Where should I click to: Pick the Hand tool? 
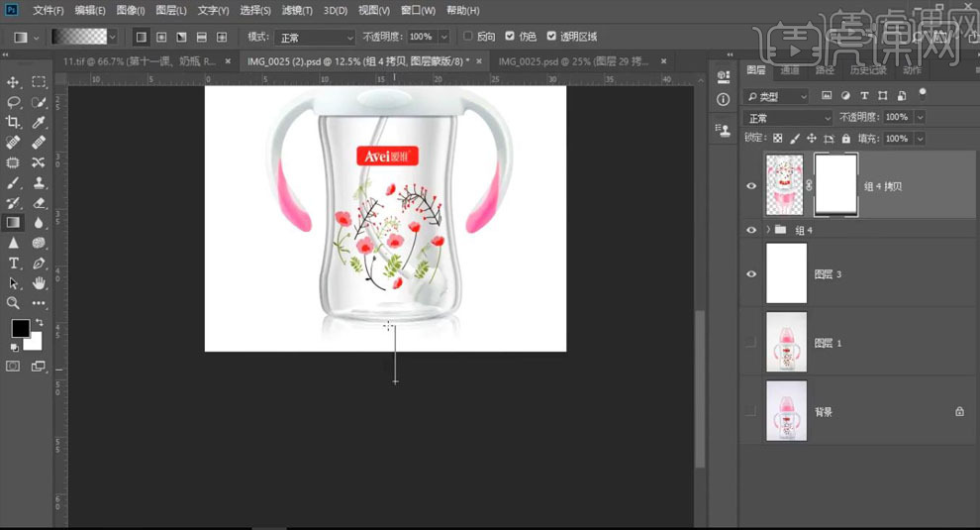[x=39, y=283]
